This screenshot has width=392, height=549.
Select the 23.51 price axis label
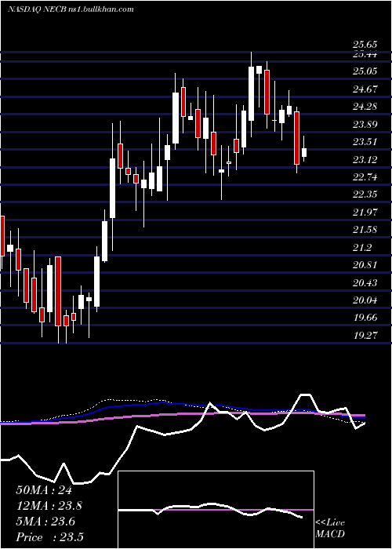[365, 142]
